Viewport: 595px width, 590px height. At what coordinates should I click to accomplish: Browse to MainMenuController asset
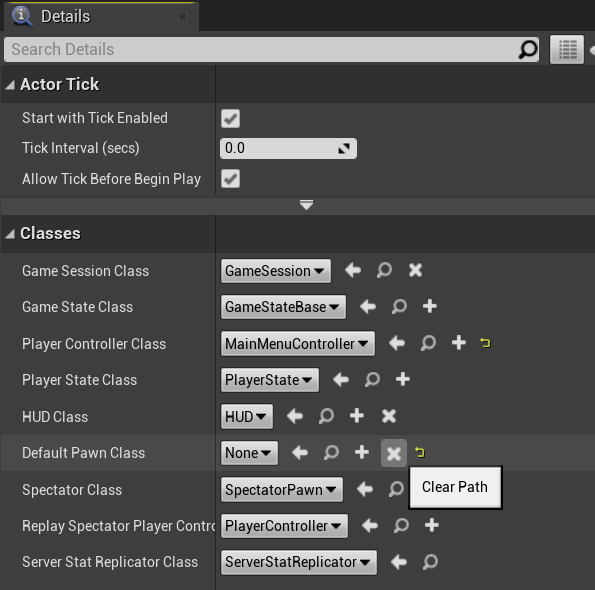pyautogui.click(x=428, y=343)
